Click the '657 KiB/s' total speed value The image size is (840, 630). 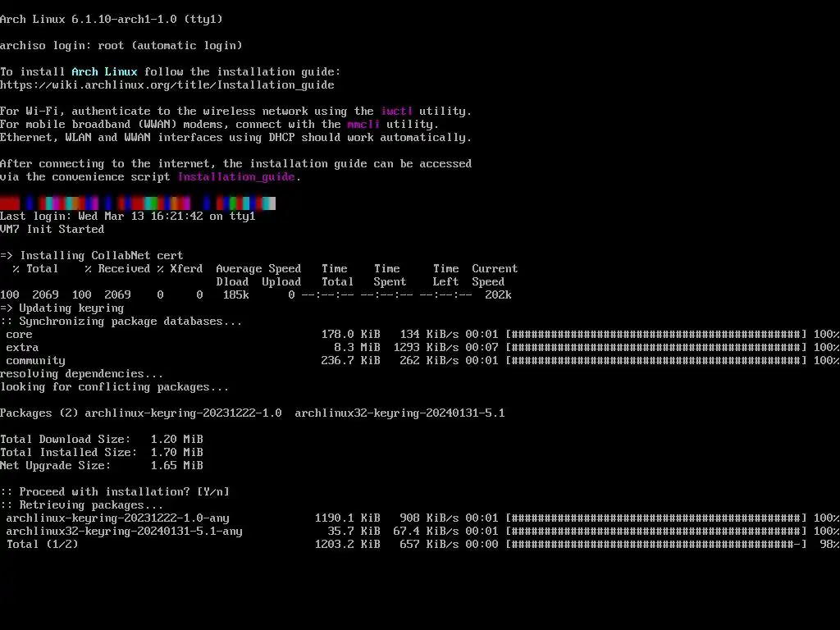point(429,545)
